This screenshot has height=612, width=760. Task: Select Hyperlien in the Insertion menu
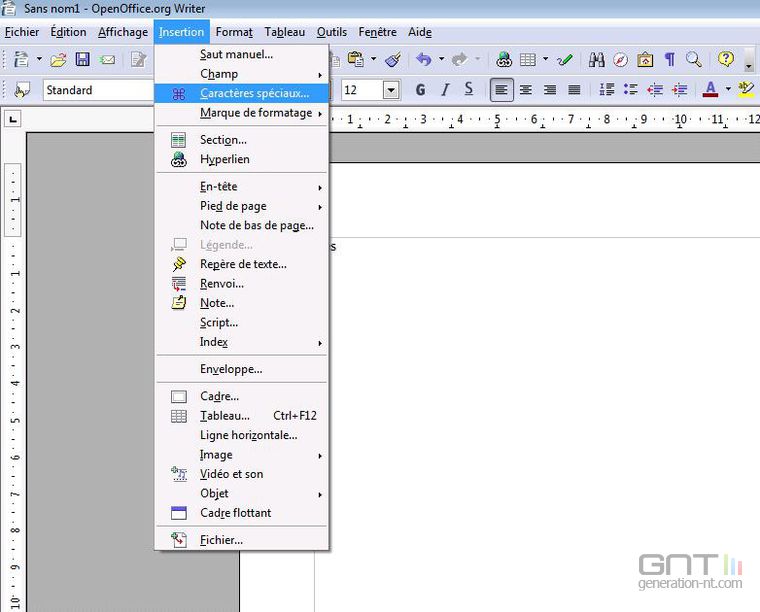point(241,159)
